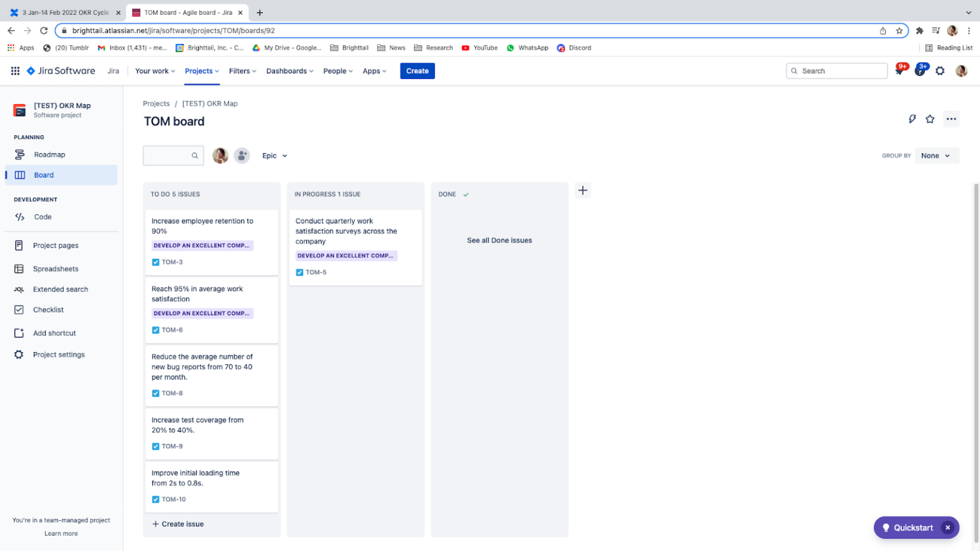Change the Group by None dropdown

click(x=936, y=155)
